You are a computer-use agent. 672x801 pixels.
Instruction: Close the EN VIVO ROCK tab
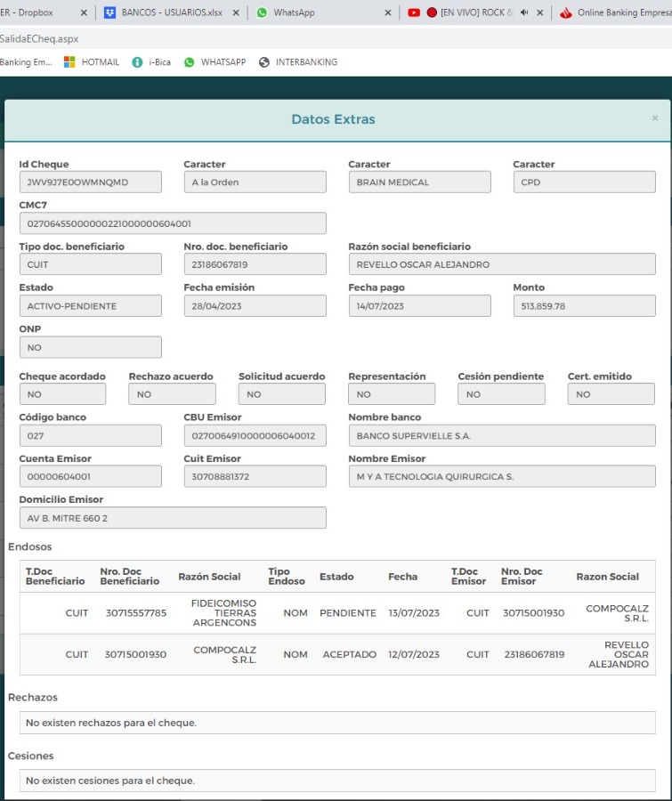click(x=539, y=12)
